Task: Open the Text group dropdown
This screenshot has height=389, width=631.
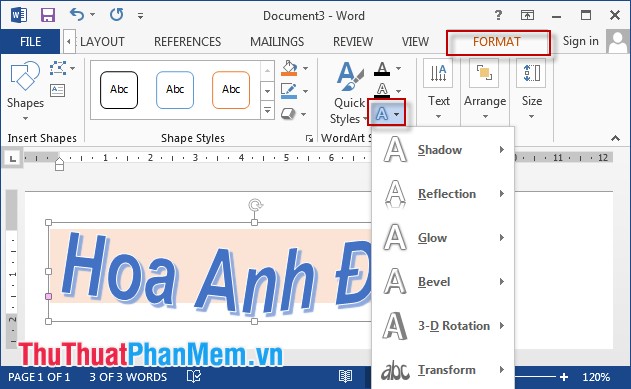Action: point(438,91)
